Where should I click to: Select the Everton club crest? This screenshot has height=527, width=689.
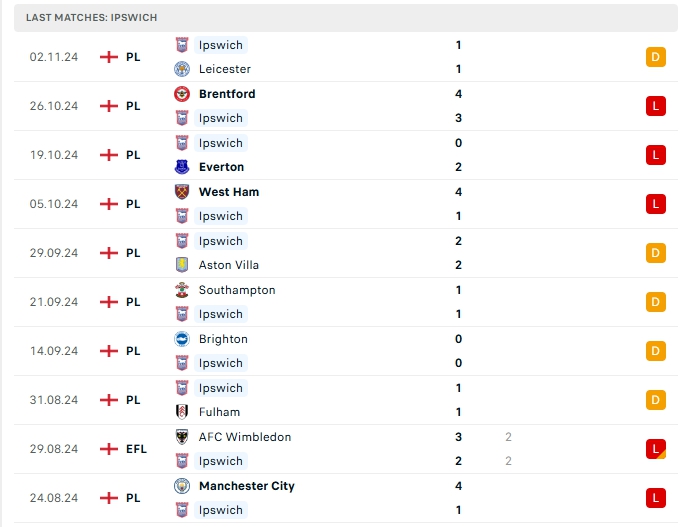coord(182,167)
